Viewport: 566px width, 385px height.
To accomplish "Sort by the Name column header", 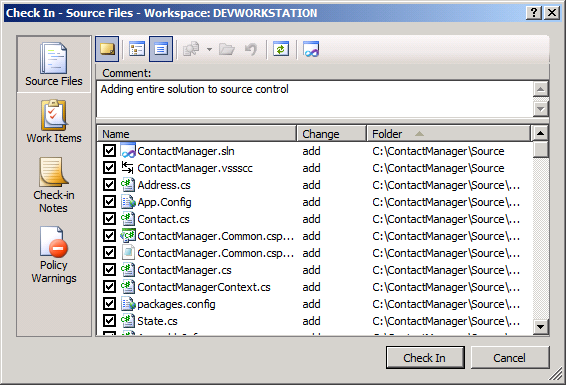I will 197,134.
